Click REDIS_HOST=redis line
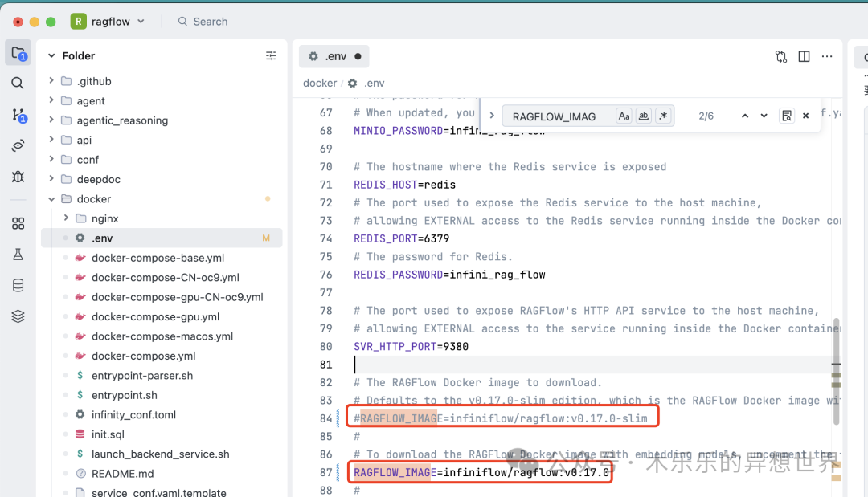 pyautogui.click(x=404, y=185)
